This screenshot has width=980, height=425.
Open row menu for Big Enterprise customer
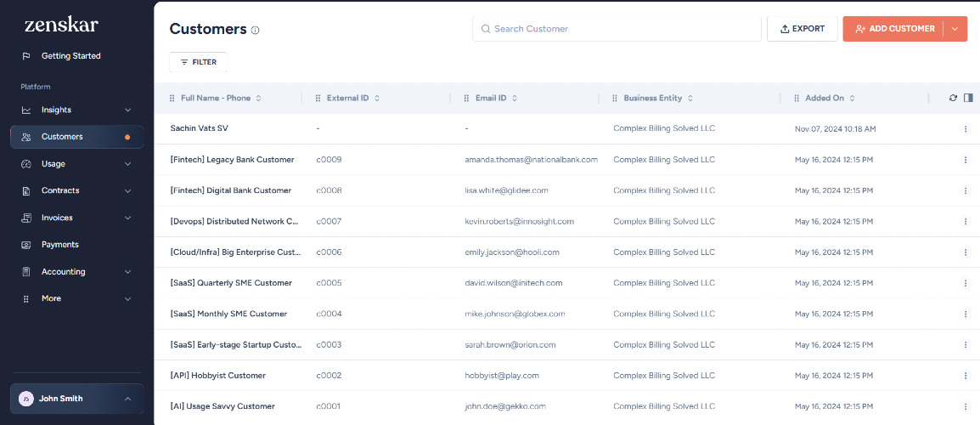pyautogui.click(x=966, y=252)
